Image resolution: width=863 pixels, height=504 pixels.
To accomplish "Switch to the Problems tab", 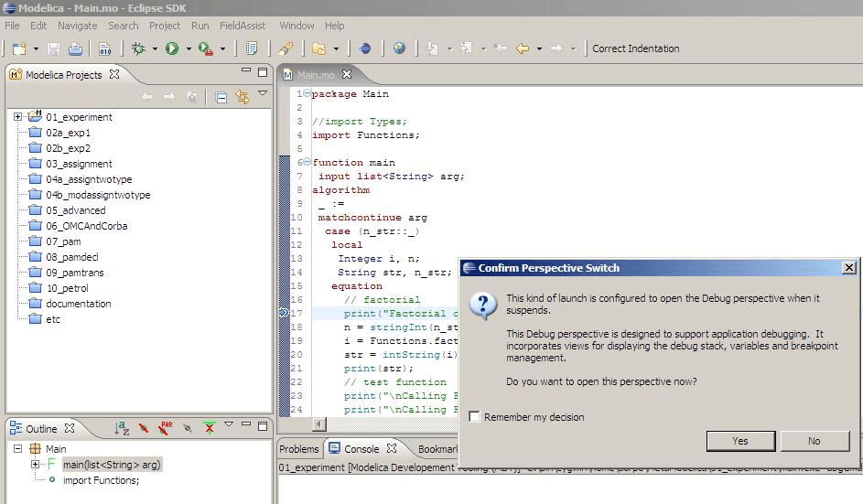I will pos(298,449).
